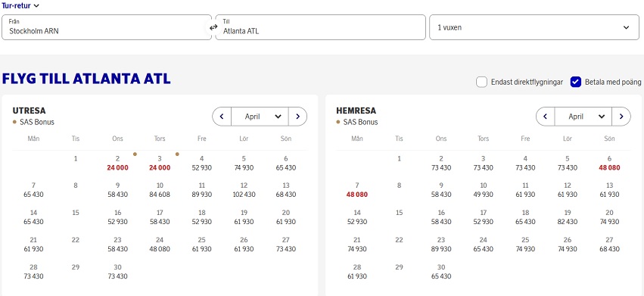Viewport: 644px width, 296px height.
Task: Open the April month dropdown for Utresa
Action: 260,117
